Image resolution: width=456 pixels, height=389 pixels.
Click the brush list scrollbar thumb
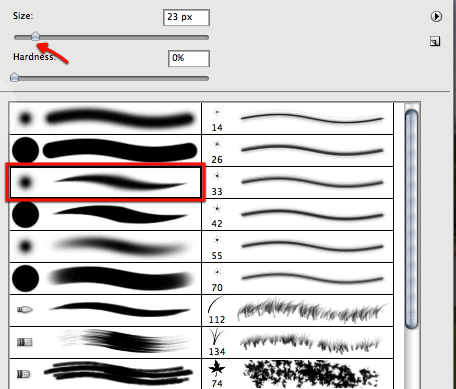412,219
